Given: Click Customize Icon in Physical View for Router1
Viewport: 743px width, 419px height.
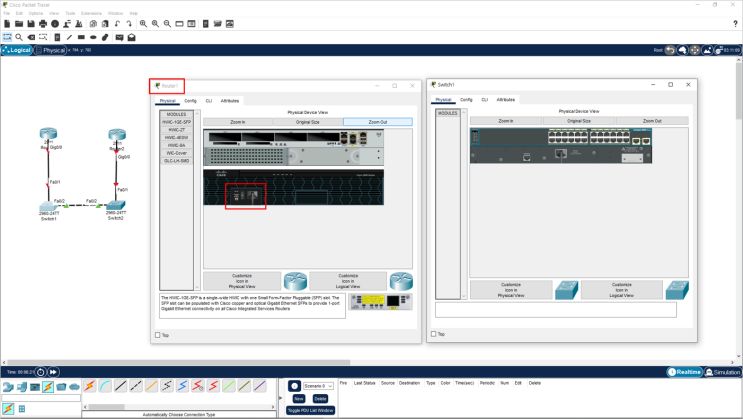Looking at the screenshot, I should (242, 281).
